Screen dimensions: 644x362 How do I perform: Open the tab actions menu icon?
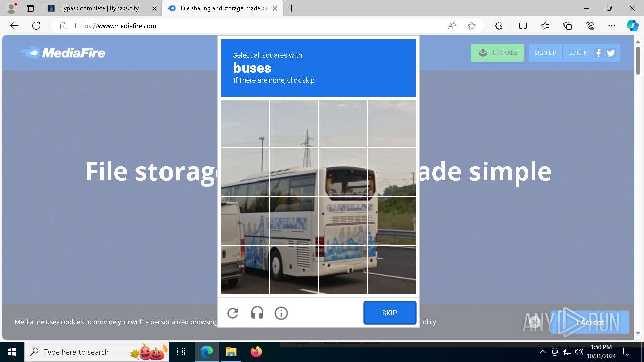(x=30, y=8)
